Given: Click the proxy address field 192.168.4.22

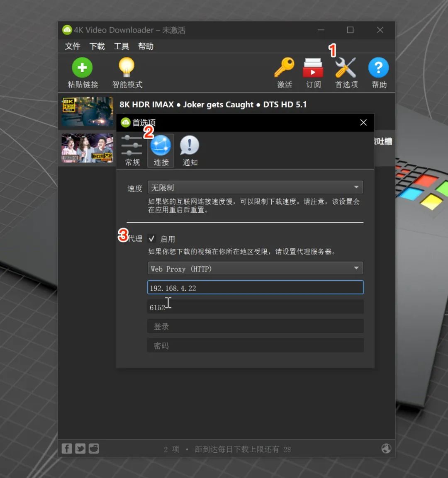Looking at the screenshot, I should click(255, 287).
